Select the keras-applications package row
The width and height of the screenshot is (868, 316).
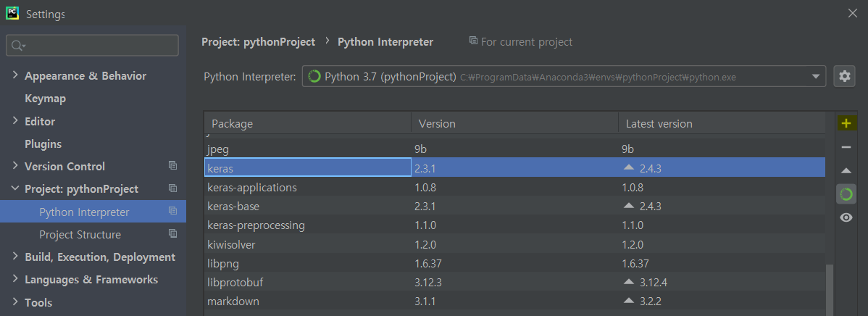(515, 187)
